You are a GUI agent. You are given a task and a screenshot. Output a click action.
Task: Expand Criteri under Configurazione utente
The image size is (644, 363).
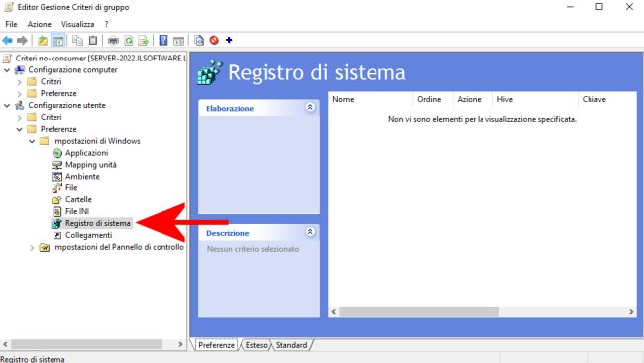click(x=19, y=118)
